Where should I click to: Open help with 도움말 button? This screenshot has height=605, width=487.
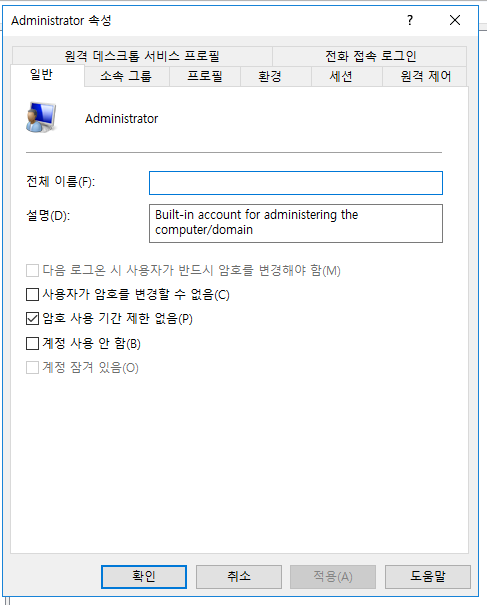pyautogui.click(x=428, y=577)
